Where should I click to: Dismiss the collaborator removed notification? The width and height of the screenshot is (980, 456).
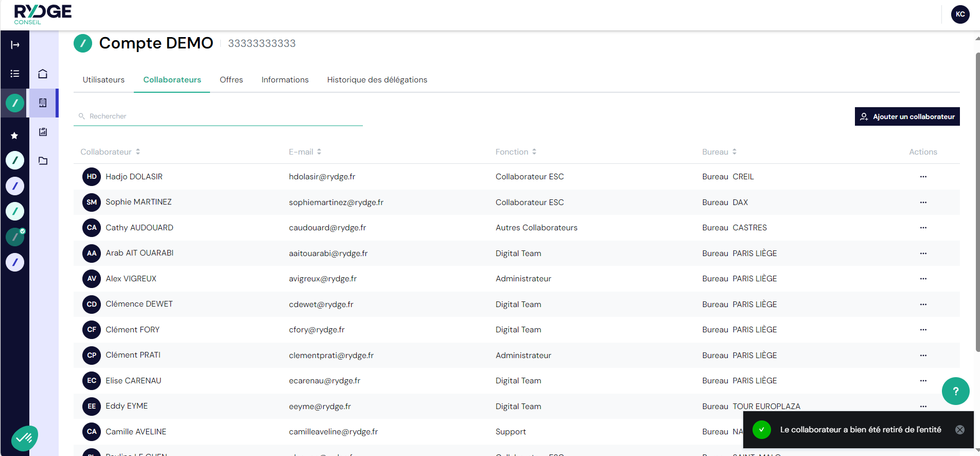tap(959, 430)
